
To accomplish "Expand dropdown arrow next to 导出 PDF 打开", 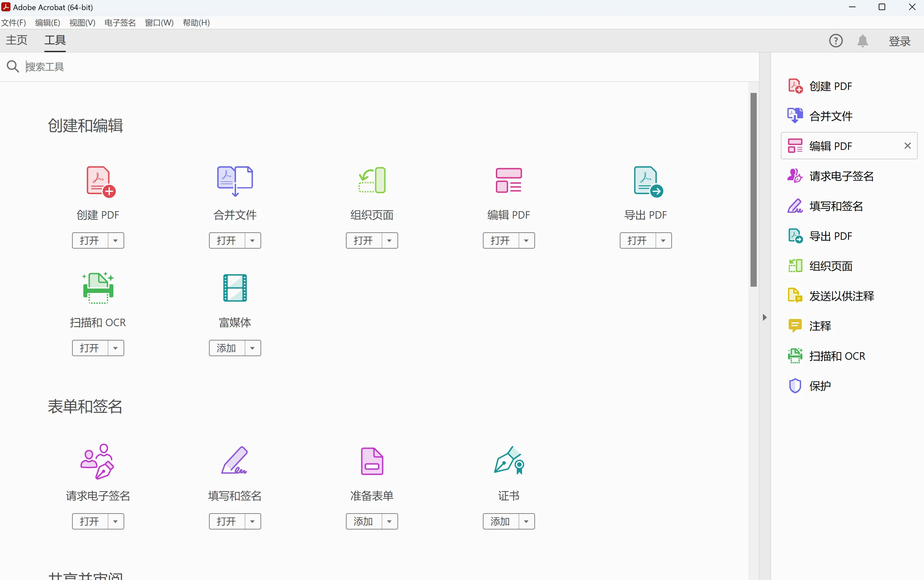I will pyautogui.click(x=663, y=240).
